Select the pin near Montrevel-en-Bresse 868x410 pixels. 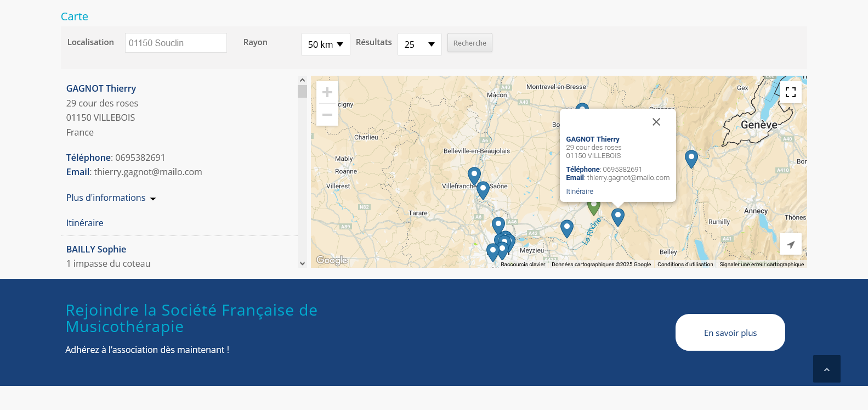click(x=582, y=107)
